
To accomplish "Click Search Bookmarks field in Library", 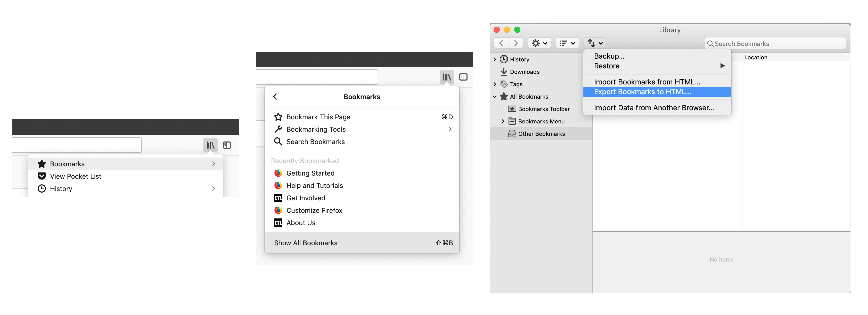I will pyautogui.click(x=775, y=44).
